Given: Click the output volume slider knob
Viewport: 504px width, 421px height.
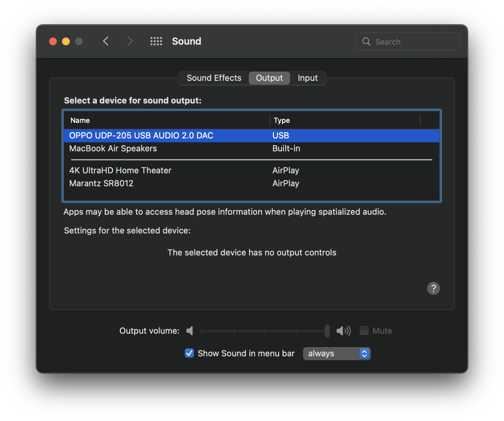Looking at the screenshot, I should (327, 331).
